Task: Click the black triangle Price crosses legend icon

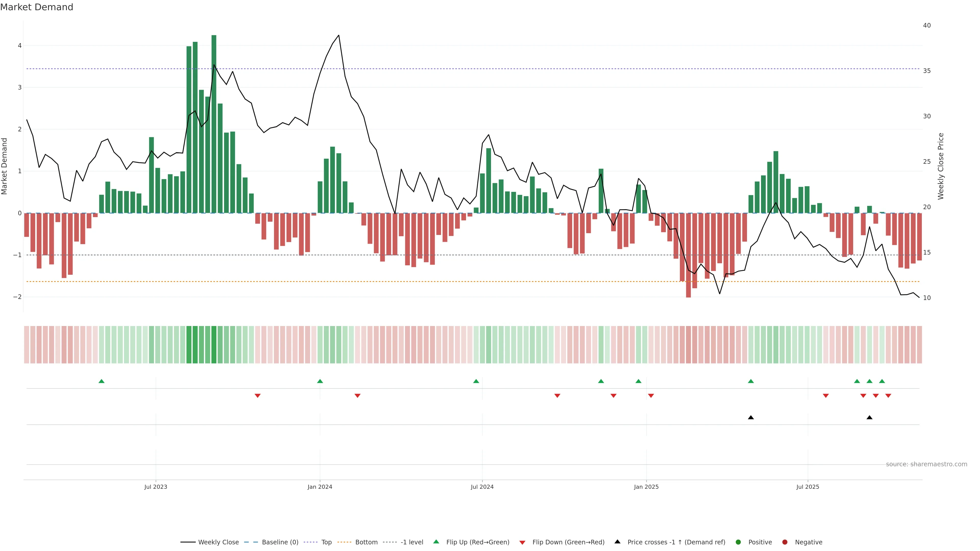Action: click(x=617, y=542)
